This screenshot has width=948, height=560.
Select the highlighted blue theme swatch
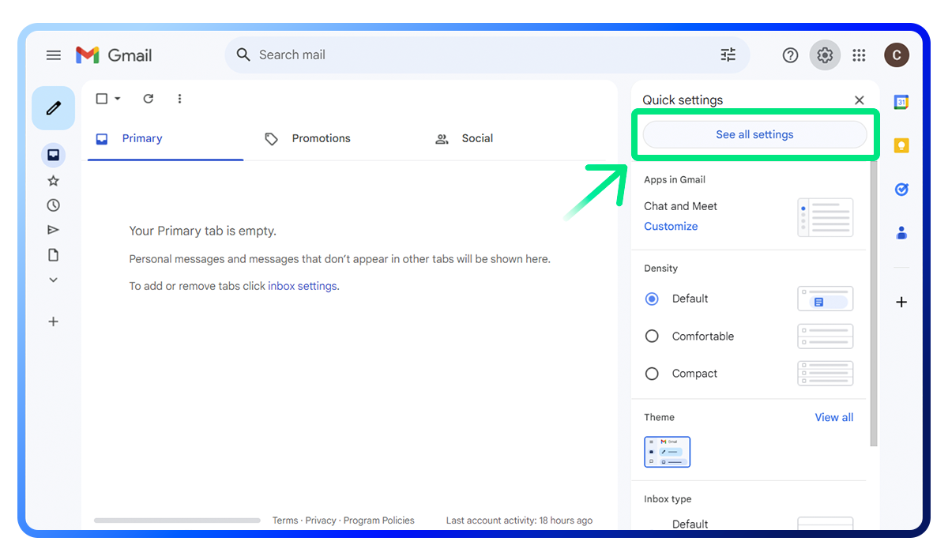pos(667,452)
